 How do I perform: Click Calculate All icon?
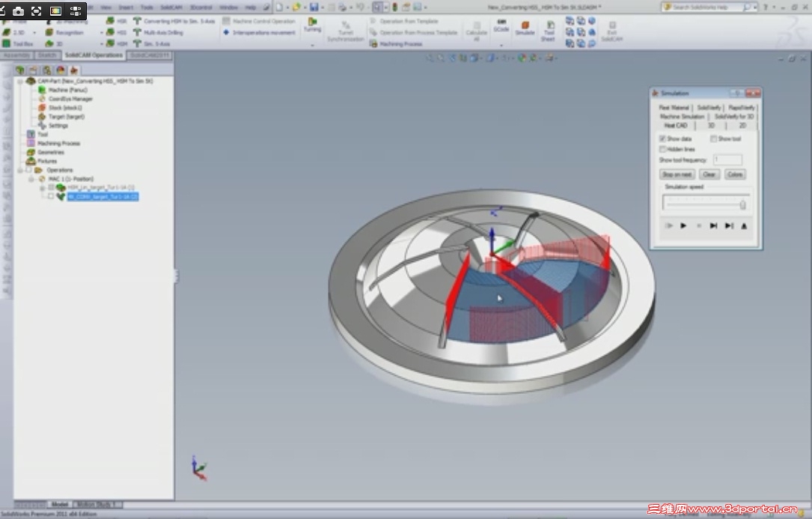(477, 31)
